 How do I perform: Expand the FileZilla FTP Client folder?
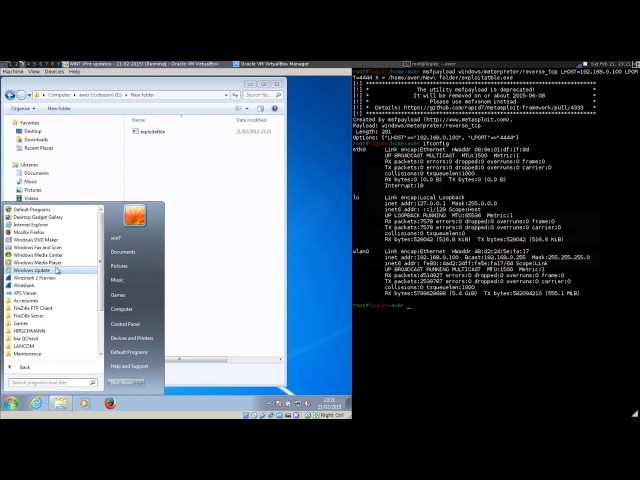tap(33, 308)
